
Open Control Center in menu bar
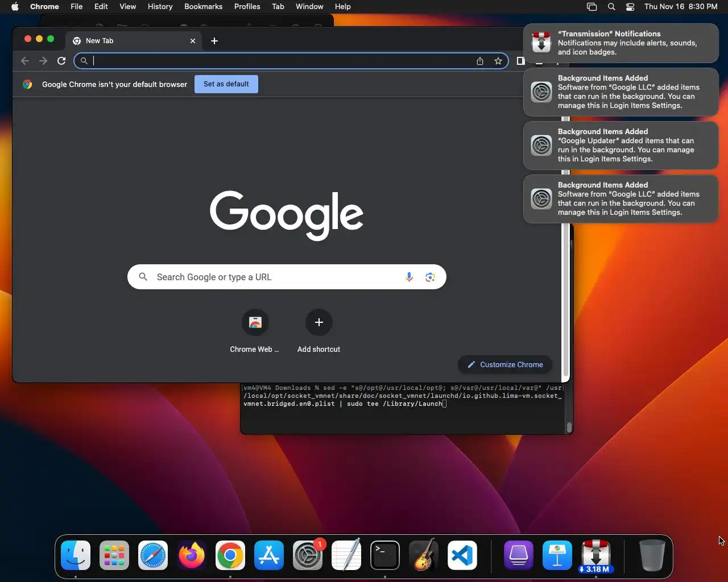point(630,7)
